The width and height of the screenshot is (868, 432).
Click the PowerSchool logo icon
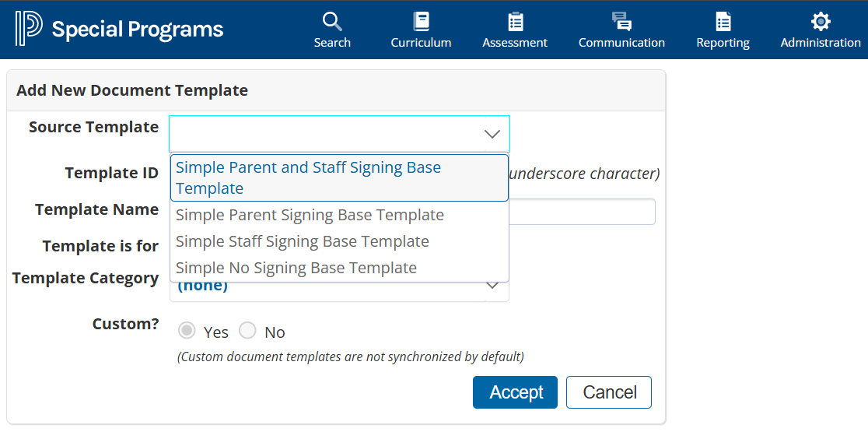[x=28, y=29]
